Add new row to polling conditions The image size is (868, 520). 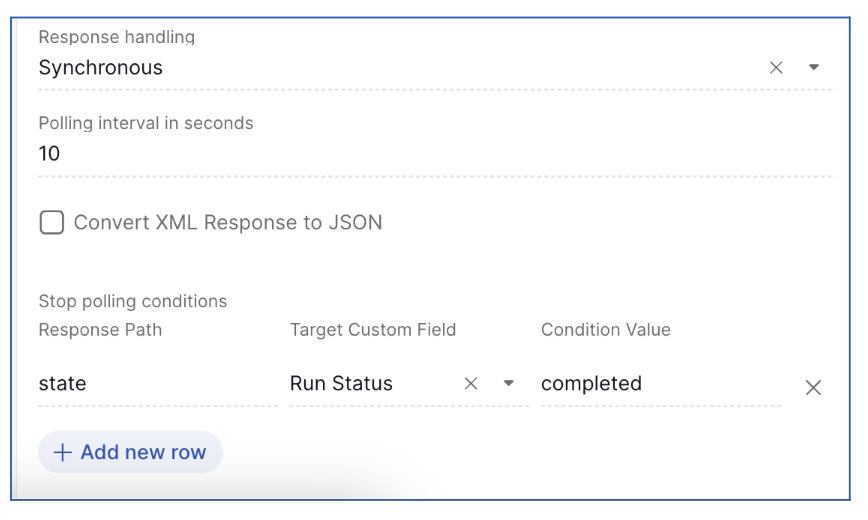coord(131,452)
